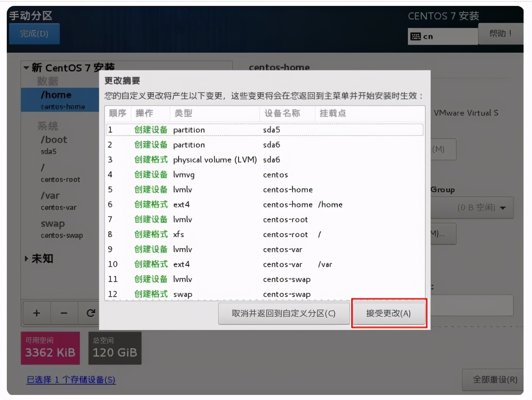Image resolution: width=532 pixels, height=400 pixels.
Task: Click the 可用空间 3362 KiB indicator
Action: coord(50,348)
